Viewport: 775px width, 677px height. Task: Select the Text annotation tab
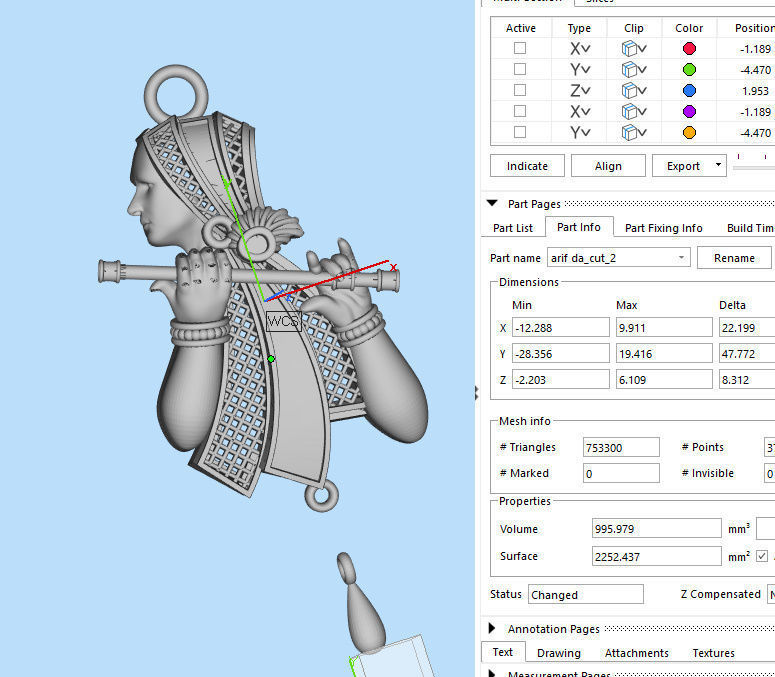click(503, 652)
